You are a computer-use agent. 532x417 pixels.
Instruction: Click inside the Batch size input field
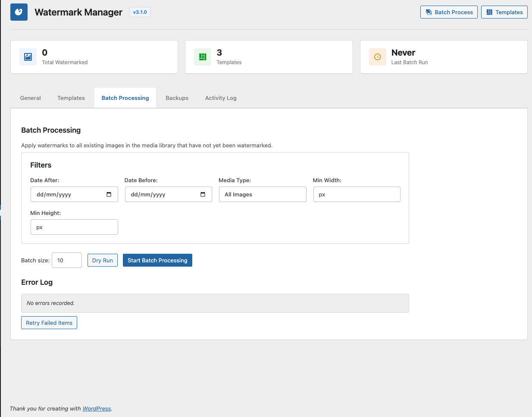tap(66, 260)
